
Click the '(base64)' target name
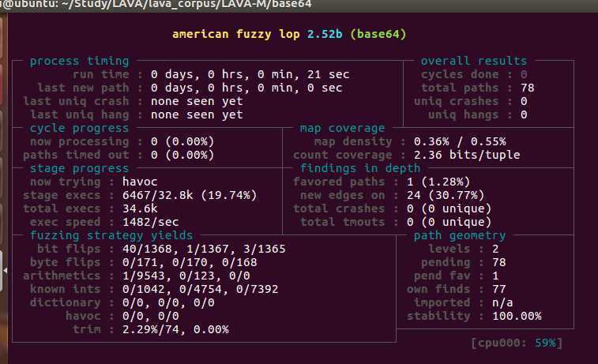378,34
